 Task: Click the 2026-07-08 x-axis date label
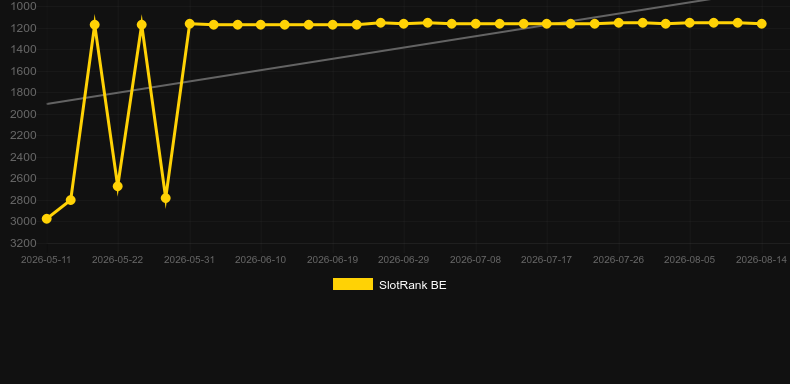475,260
